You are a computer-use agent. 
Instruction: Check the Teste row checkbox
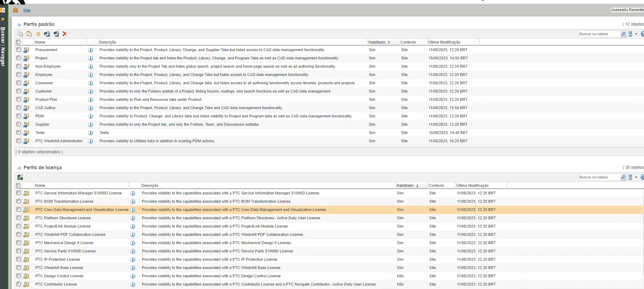point(19,133)
